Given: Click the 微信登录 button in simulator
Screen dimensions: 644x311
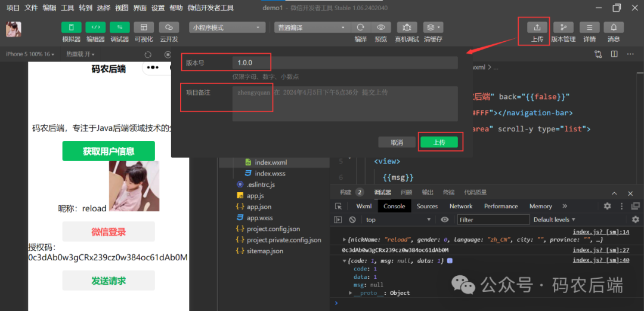Looking at the screenshot, I should coord(109,232).
